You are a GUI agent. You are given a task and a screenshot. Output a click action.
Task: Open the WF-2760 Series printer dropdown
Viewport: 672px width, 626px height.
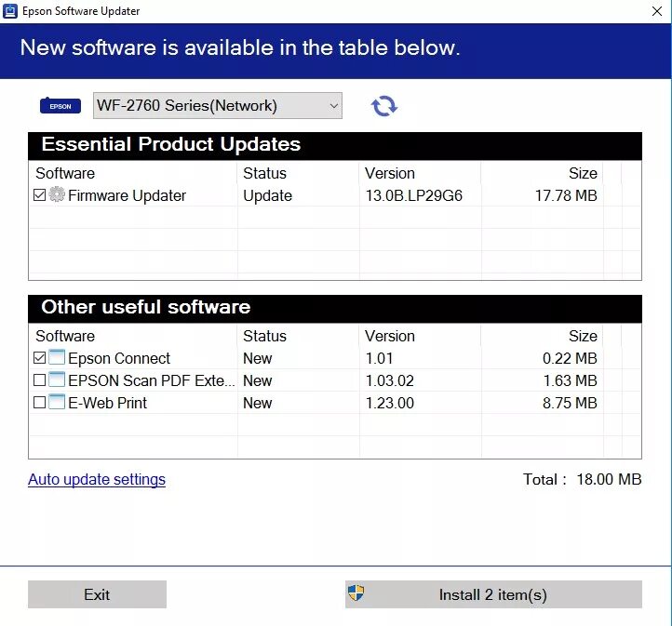(218, 105)
